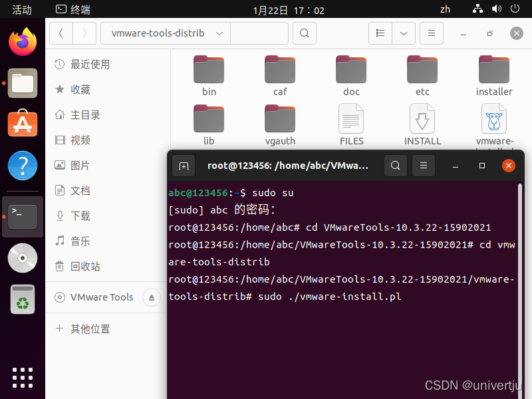Open power menu icon
Image resolution: width=532 pixels, height=399 pixels.
[x=515, y=9]
